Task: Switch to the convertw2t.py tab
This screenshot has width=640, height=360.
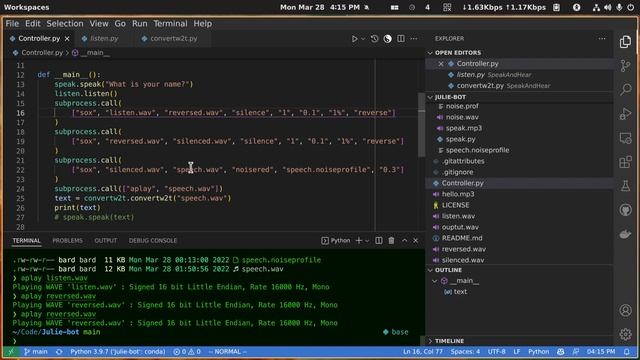Action: (174, 39)
